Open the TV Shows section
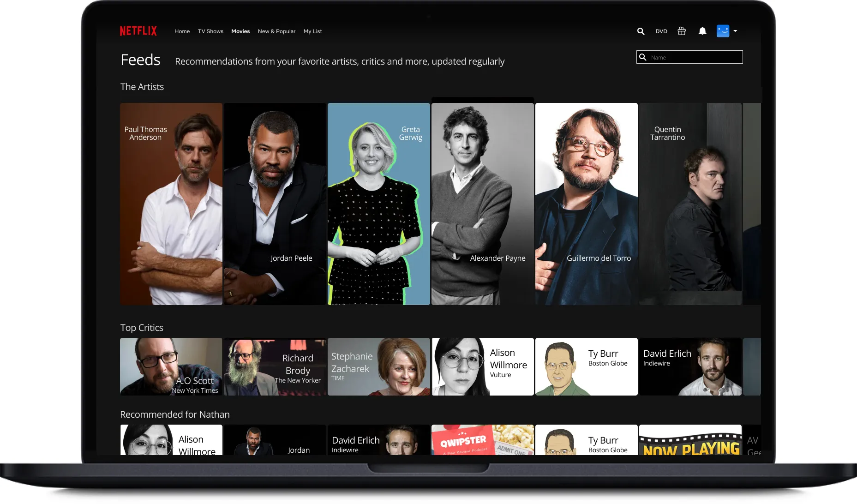Screen dimensions: 857x504 tap(210, 31)
